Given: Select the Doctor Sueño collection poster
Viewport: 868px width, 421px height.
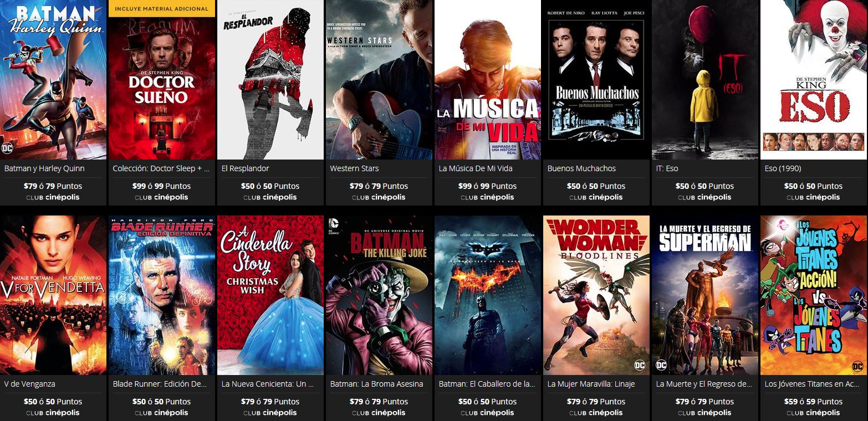Looking at the screenshot, I should 162,80.
